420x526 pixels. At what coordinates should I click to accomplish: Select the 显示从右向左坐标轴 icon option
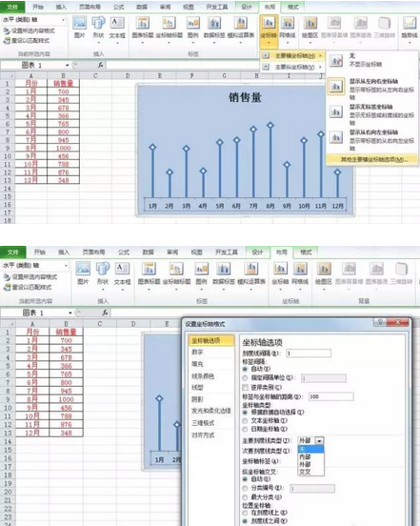[x=336, y=137]
